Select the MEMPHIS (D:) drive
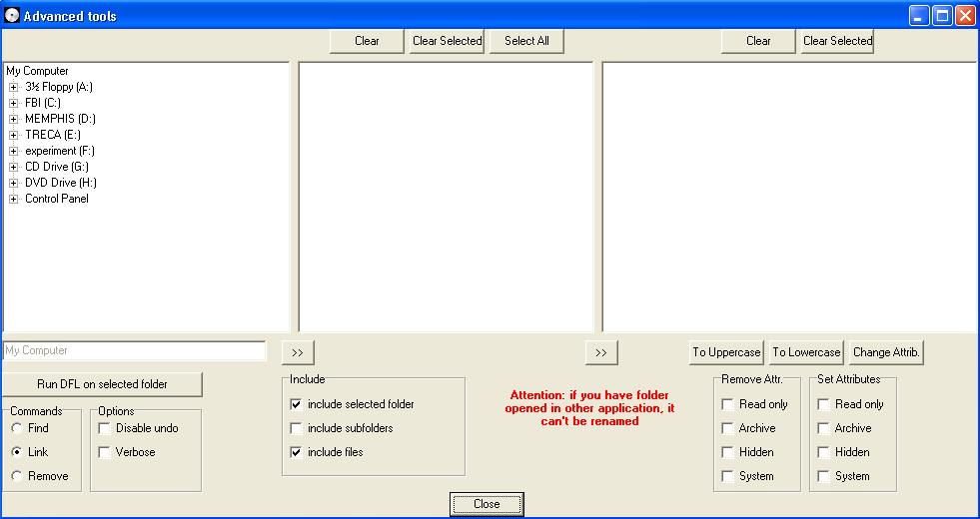The image size is (980, 519). 60,119
